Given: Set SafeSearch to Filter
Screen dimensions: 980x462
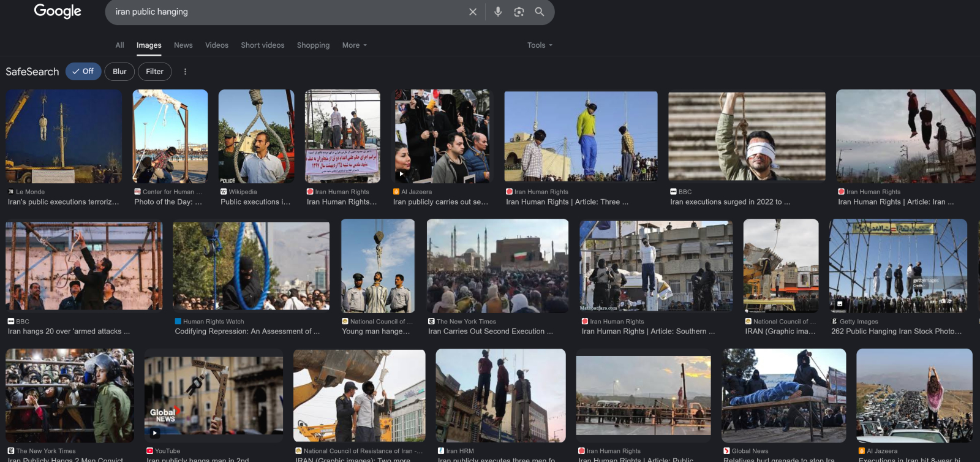Looking at the screenshot, I should 154,72.
